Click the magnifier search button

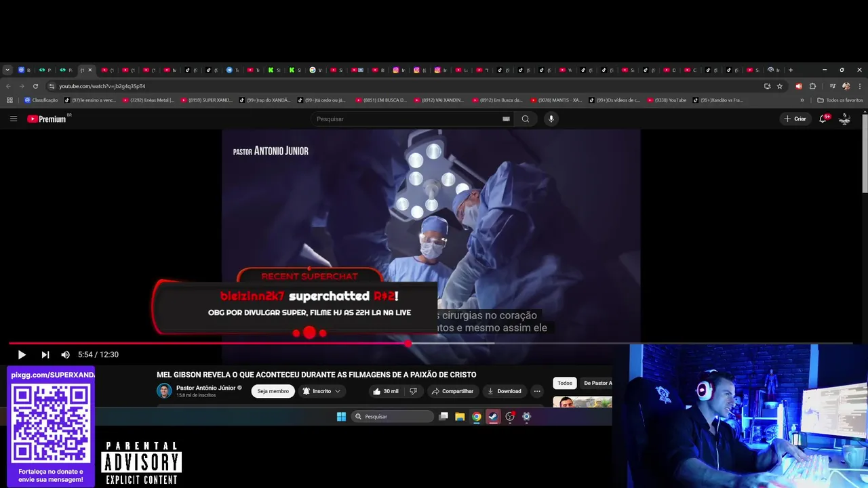[x=526, y=119]
